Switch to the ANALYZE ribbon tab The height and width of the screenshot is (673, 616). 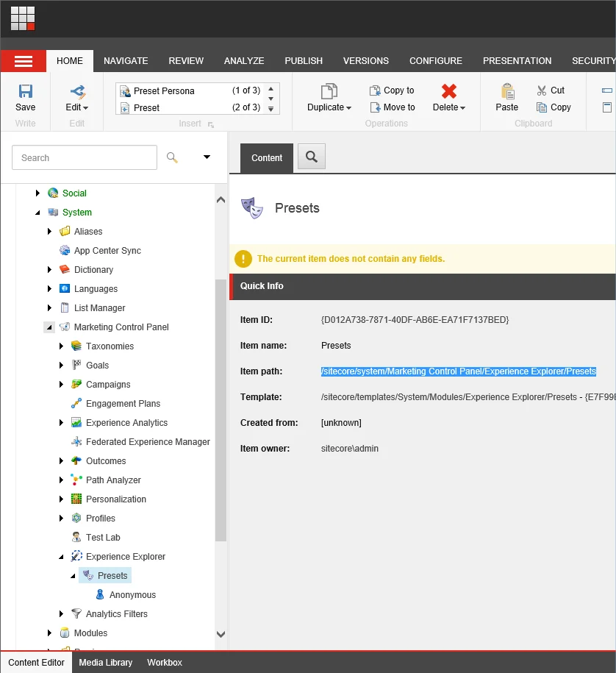tap(243, 61)
